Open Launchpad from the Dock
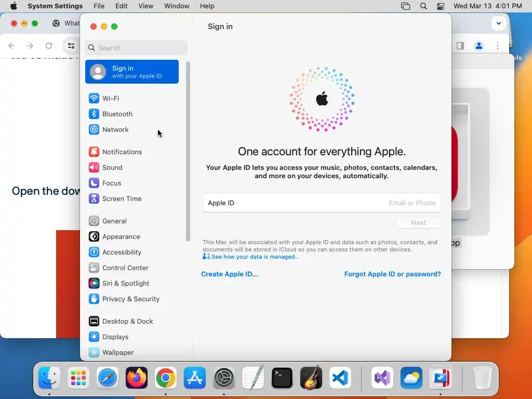This screenshot has height=399, width=532. click(x=78, y=378)
